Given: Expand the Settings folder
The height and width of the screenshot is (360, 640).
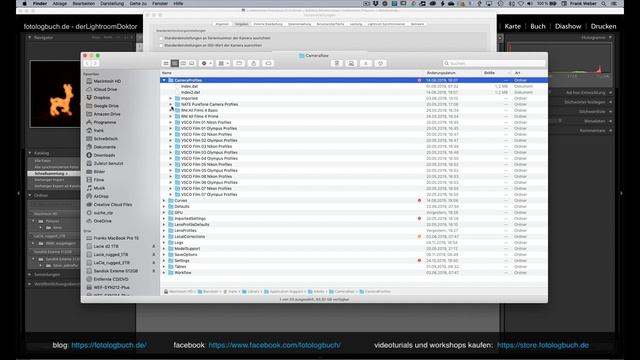Looking at the screenshot, I should 164,260.
